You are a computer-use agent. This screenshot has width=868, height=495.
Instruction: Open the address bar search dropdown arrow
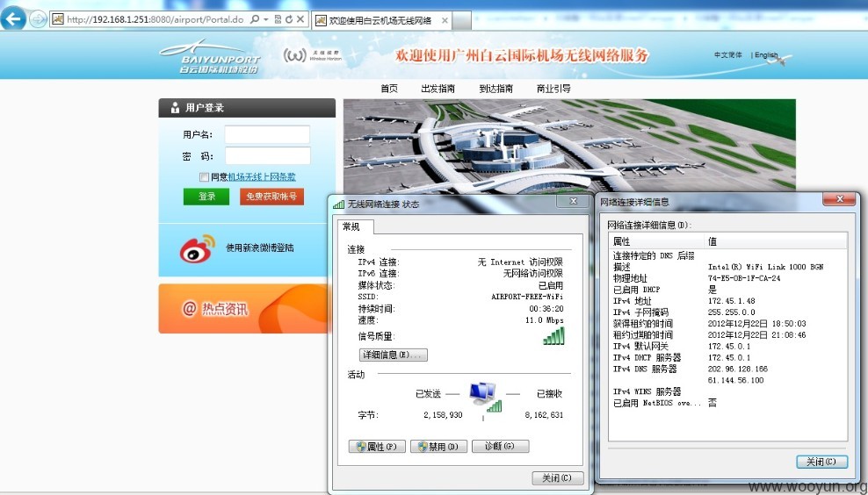pyautogui.click(x=265, y=19)
